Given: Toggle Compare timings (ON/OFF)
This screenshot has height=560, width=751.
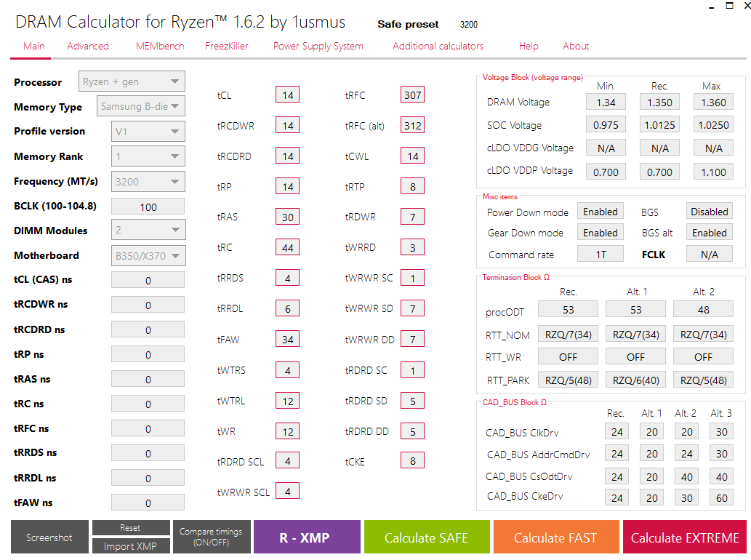Looking at the screenshot, I should (211, 537).
